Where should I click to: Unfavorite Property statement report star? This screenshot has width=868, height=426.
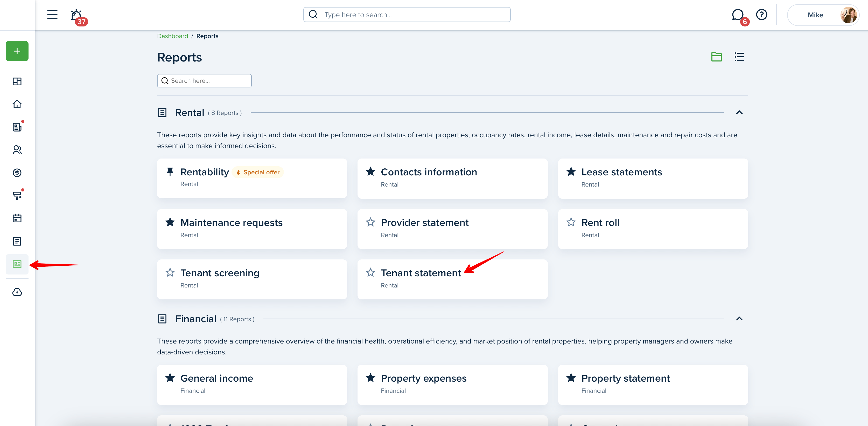click(571, 378)
